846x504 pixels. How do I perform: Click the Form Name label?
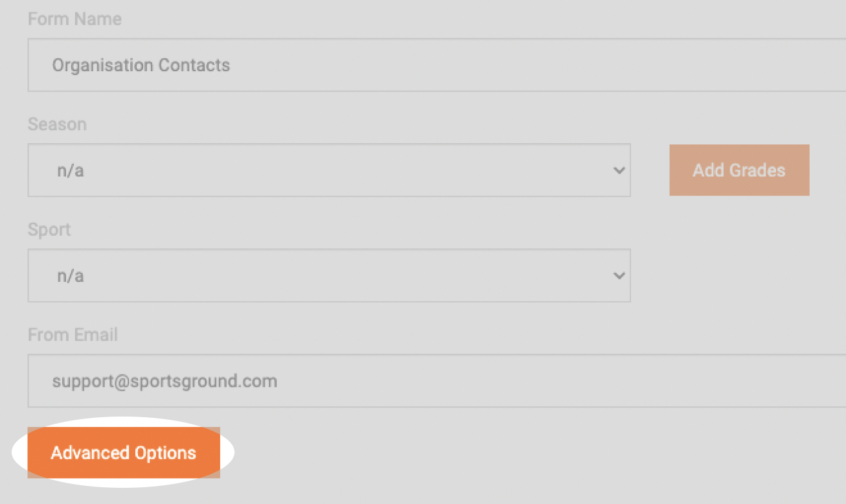pos(74,19)
